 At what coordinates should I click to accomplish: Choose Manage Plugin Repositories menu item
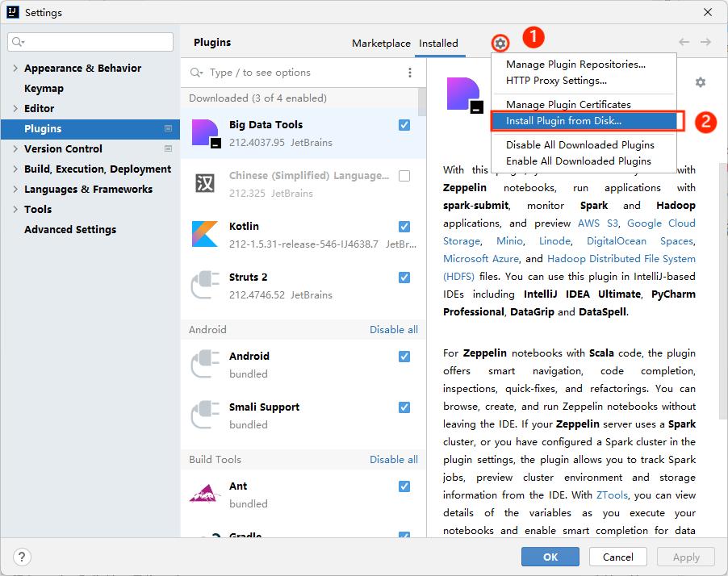tap(584, 64)
